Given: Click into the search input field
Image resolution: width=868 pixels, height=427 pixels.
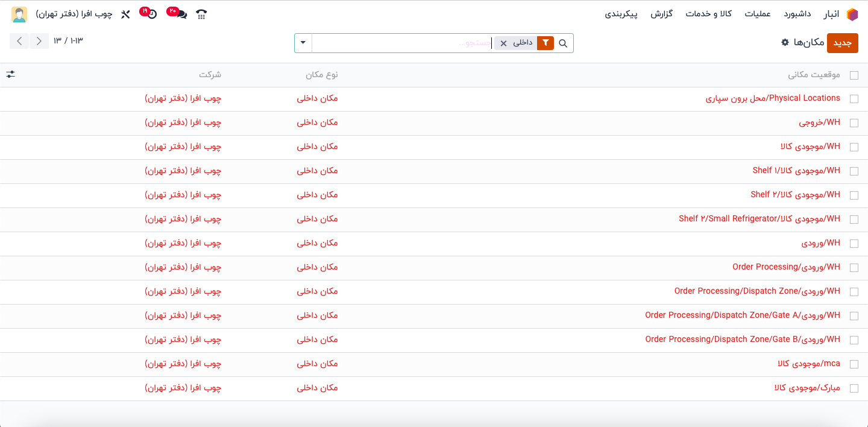Looking at the screenshot, I should click(x=401, y=43).
